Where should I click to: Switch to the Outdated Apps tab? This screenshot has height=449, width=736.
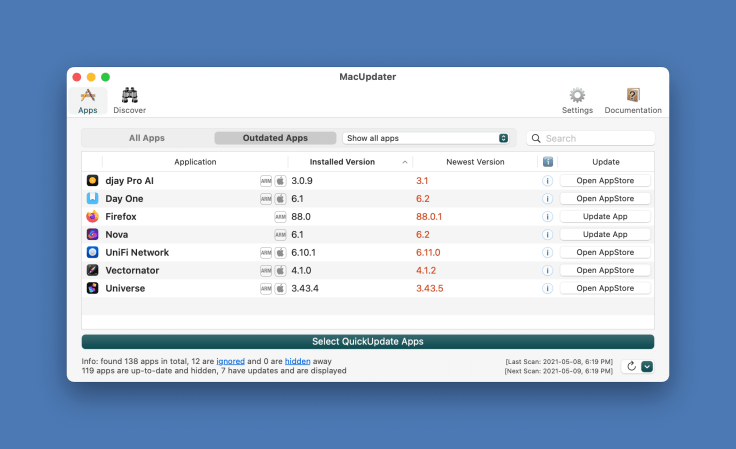pyautogui.click(x=275, y=138)
